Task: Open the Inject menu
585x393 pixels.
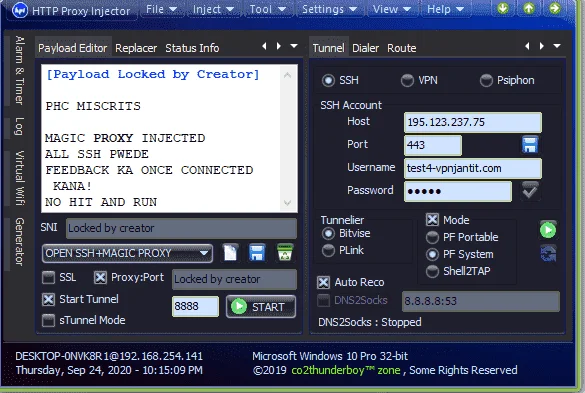Action: click(x=213, y=9)
